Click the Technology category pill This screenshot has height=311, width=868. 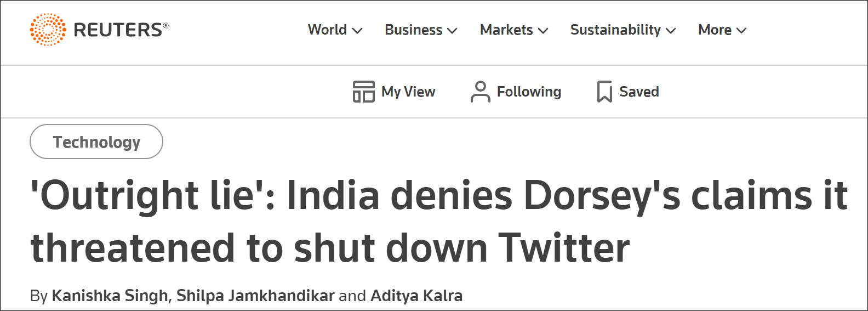[x=96, y=142]
